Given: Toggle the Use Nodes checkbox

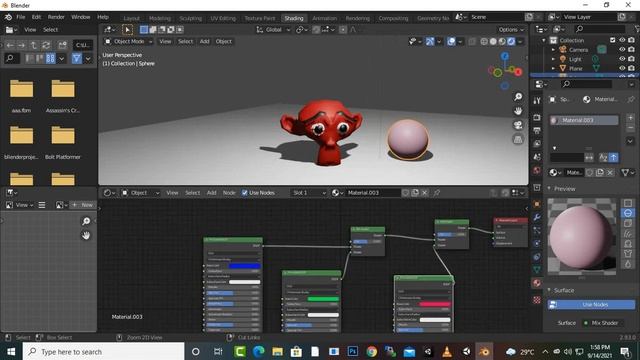Looking at the screenshot, I should pos(244,193).
